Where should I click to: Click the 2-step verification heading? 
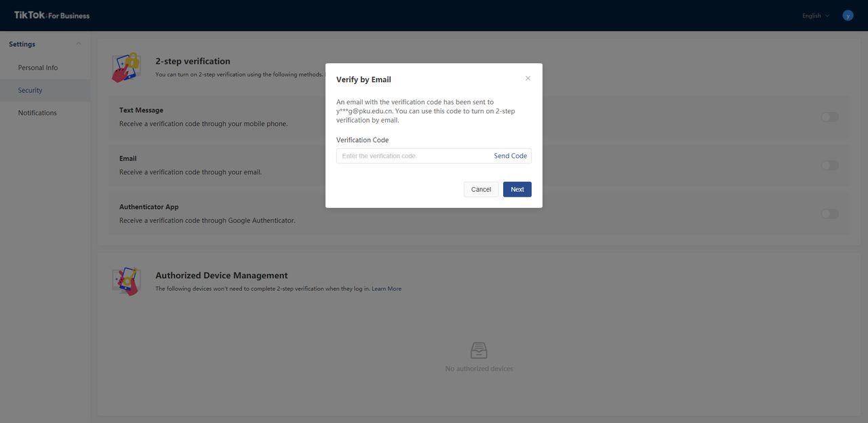[193, 61]
